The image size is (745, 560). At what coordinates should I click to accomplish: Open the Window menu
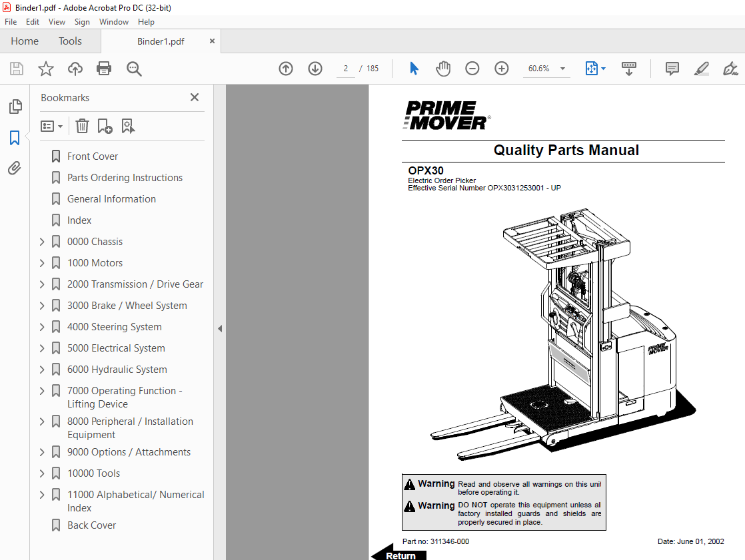click(x=113, y=22)
